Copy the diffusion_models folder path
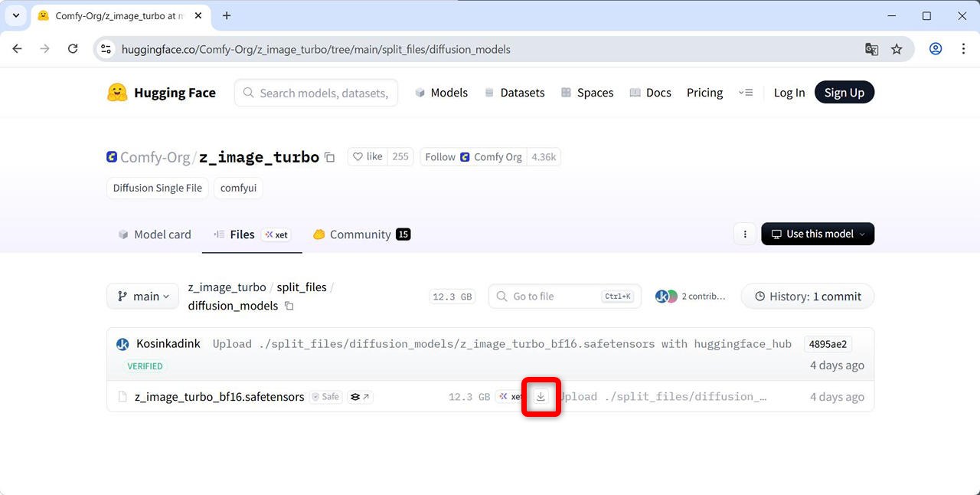Screen dimensions: 980x495 pyautogui.click(x=289, y=306)
